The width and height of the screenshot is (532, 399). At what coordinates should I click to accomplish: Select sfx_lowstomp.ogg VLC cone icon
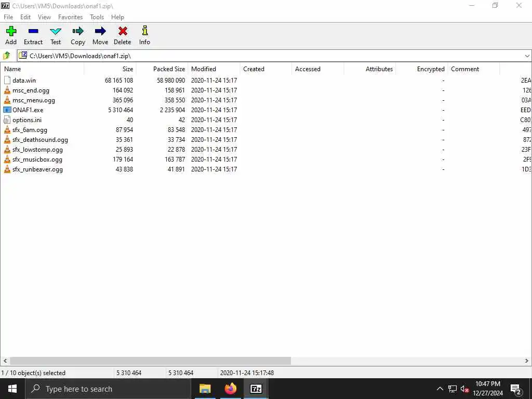[7, 149]
